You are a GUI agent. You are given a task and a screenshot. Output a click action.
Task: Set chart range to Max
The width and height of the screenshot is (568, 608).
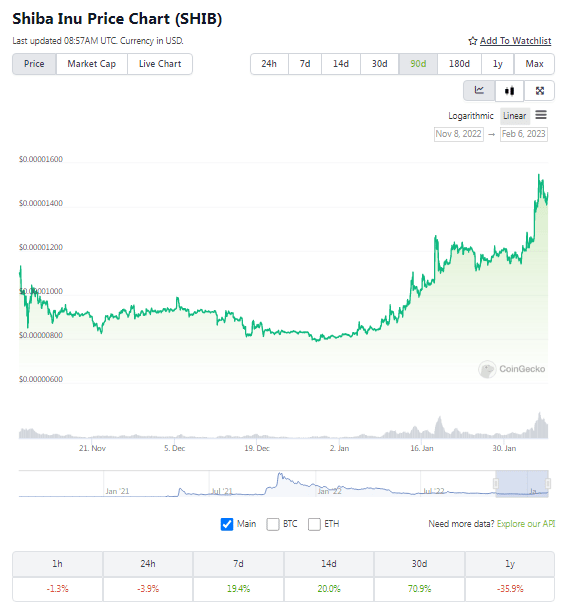[534, 64]
